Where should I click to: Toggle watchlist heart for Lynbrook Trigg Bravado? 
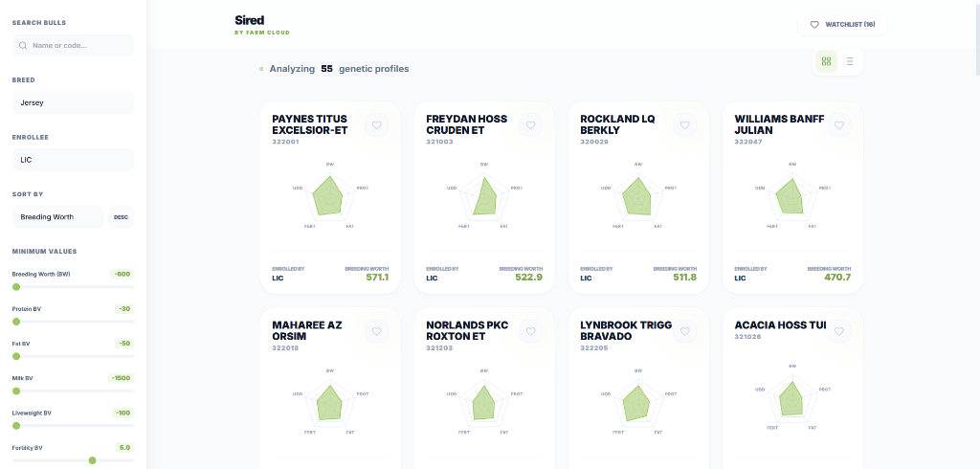(685, 331)
